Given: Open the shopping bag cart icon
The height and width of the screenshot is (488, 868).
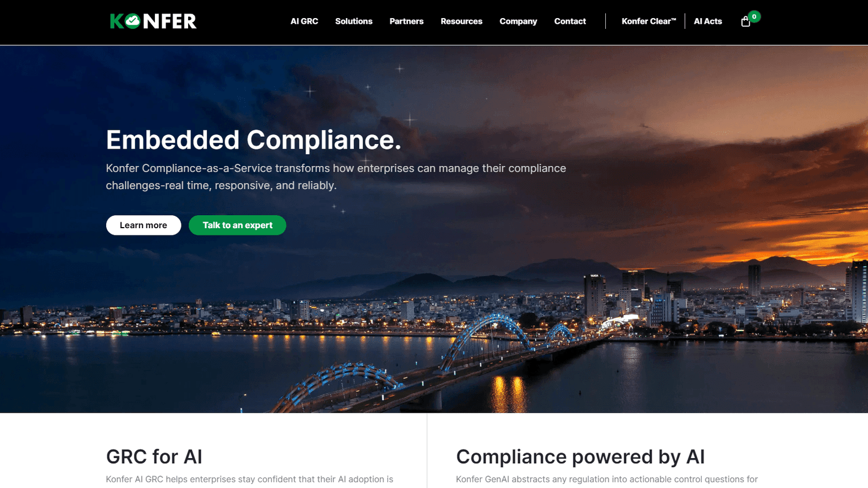Looking at the screenshot, I should 745,21.
